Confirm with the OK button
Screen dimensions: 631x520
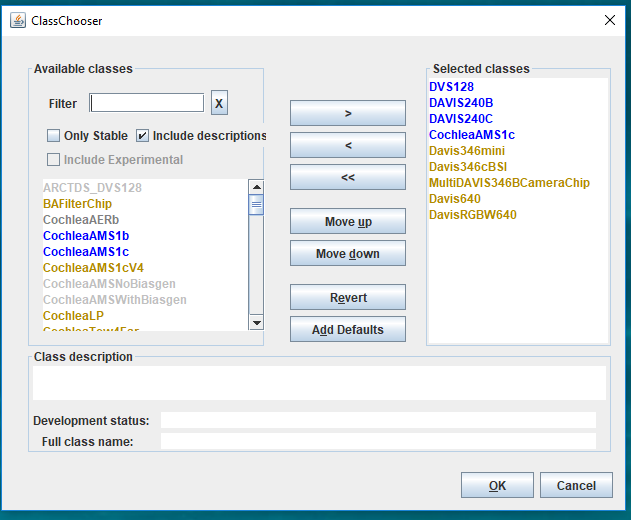[x=497, y=485]
